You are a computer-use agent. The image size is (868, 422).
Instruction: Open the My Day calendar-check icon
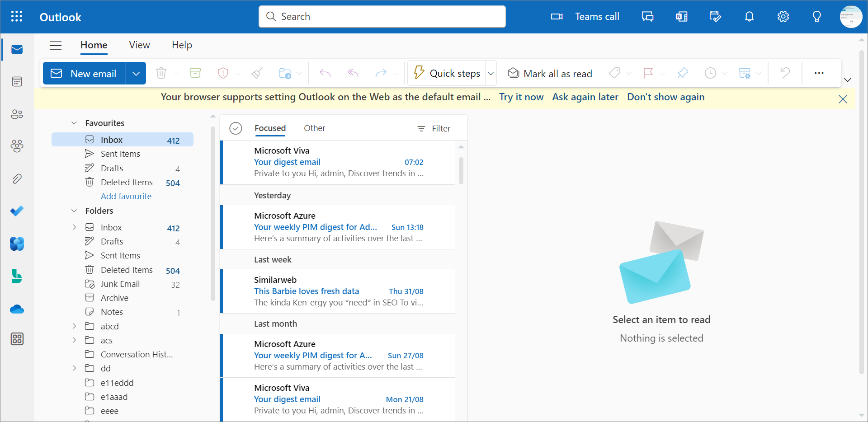715,17
